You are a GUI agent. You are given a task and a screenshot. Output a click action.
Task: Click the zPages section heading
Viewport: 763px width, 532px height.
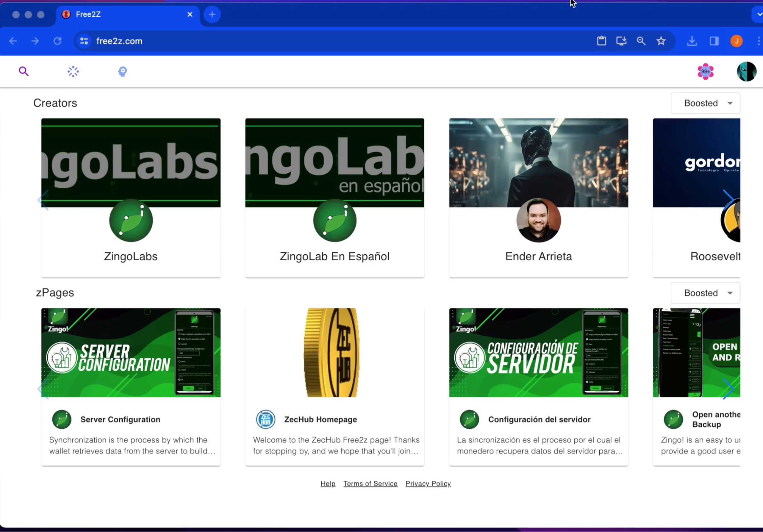click(55, 293)
